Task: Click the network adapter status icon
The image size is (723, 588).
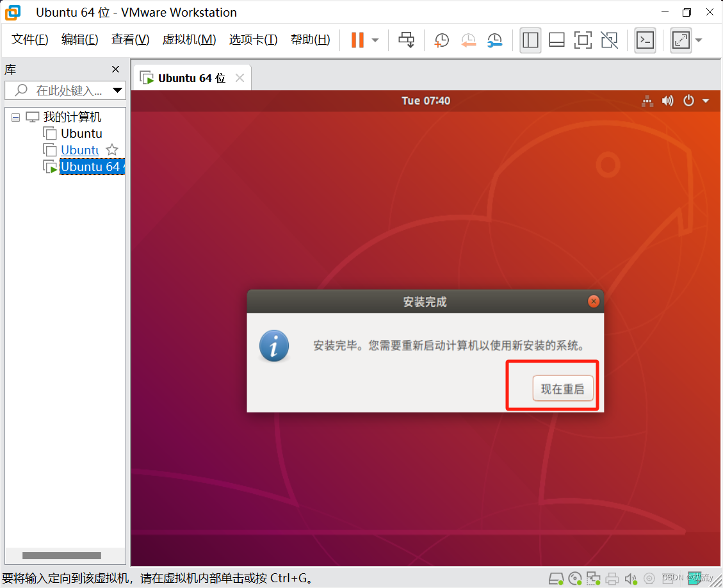Action: 594,578
